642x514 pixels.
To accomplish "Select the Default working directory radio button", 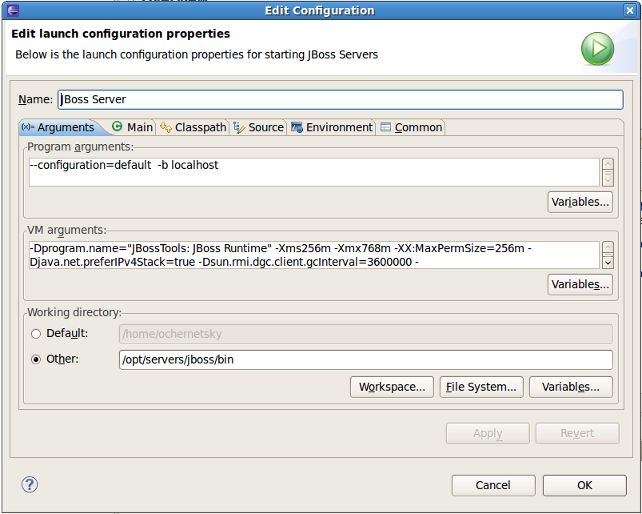I will point(37,333).
